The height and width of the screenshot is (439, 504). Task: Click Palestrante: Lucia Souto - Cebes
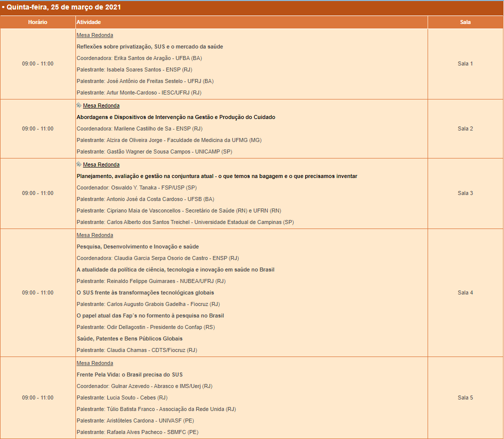point(122,398)
